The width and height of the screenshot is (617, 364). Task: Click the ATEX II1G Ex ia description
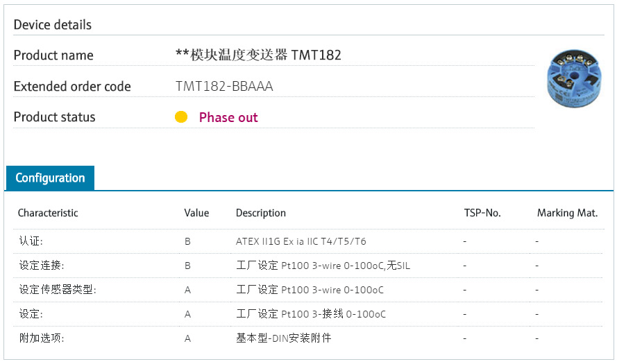[301, 241]
